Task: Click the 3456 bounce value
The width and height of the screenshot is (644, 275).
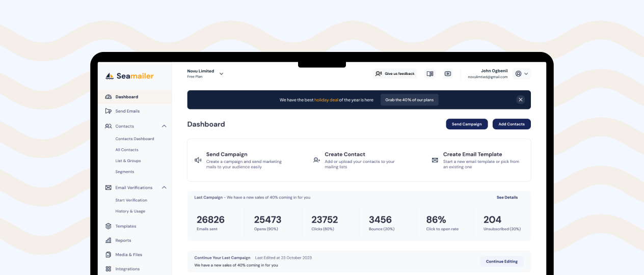Action: pos(380,219)
